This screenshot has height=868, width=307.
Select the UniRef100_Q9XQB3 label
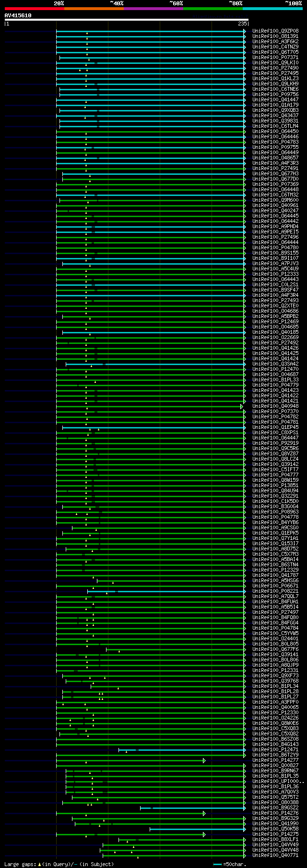click(275, 110)
